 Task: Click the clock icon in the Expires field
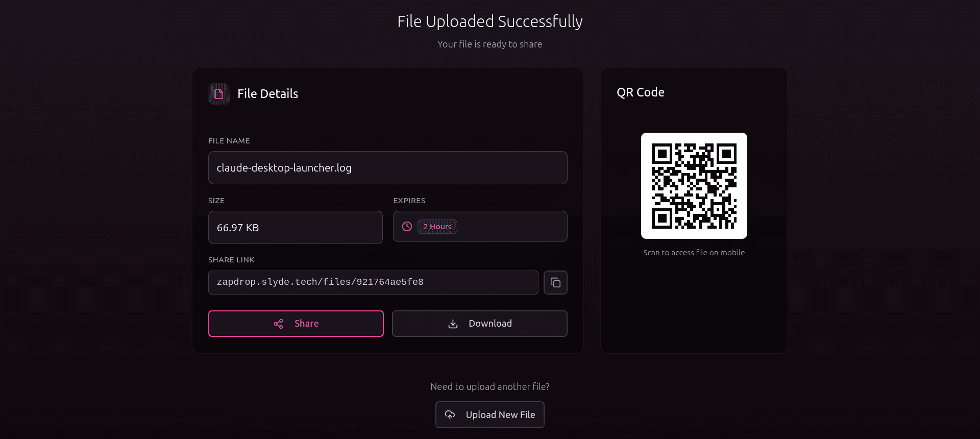click(x=406, y=226)
